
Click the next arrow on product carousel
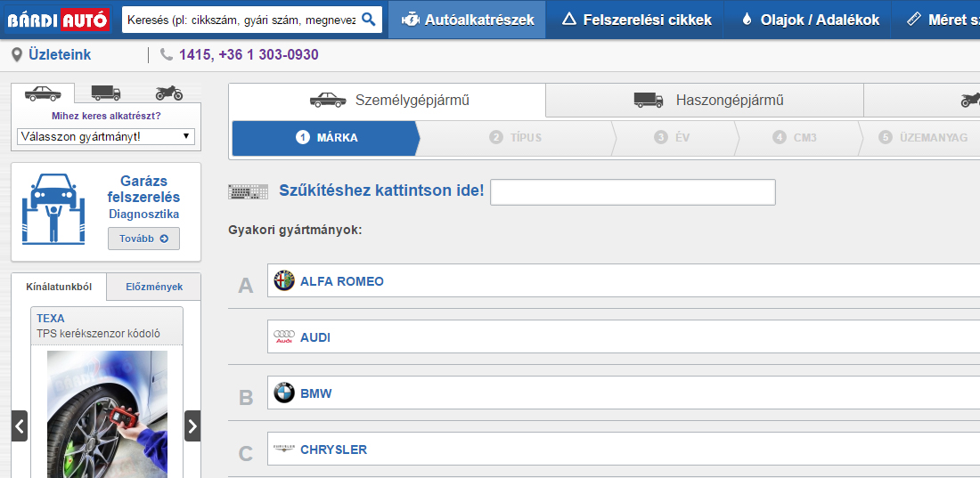tap(192, 426)
